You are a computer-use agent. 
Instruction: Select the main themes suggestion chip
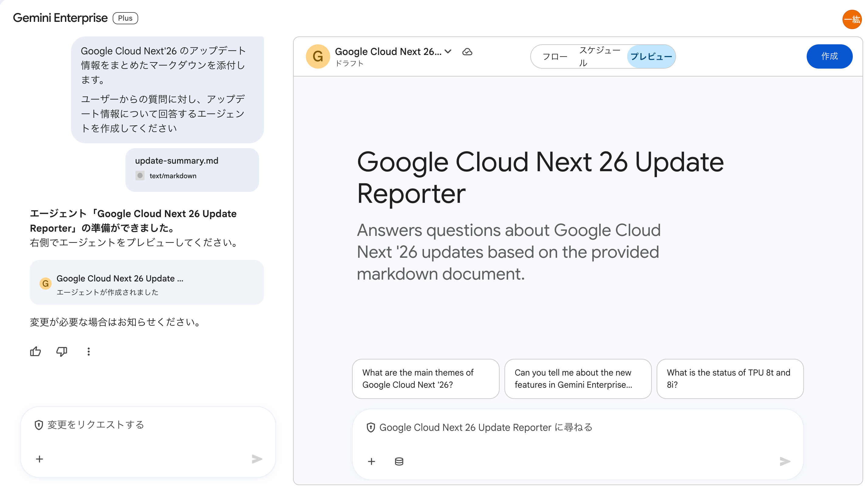425,379
